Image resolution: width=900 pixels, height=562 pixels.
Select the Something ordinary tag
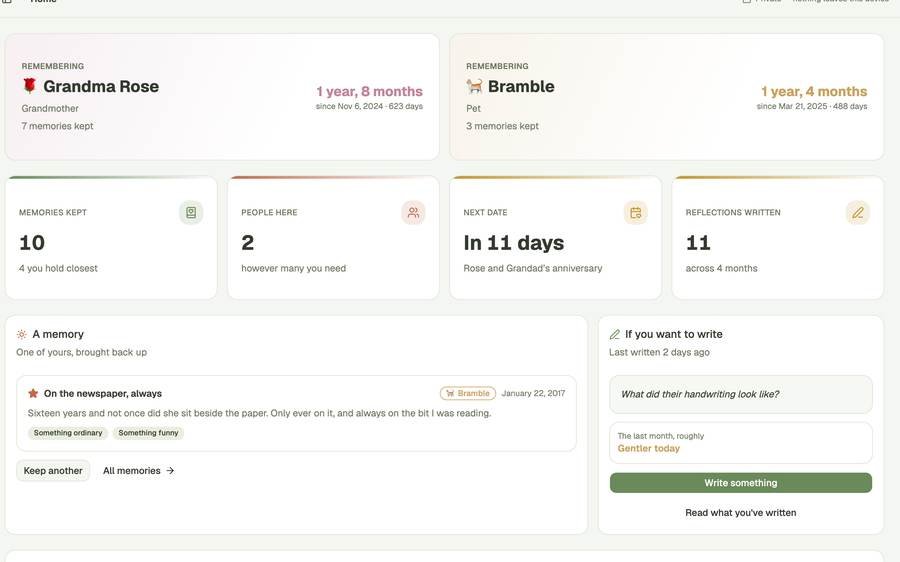tap(68, 433)
